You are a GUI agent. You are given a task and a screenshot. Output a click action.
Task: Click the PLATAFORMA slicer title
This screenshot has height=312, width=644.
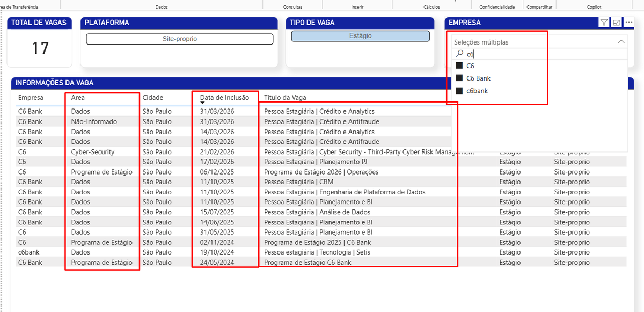point(107,23)
